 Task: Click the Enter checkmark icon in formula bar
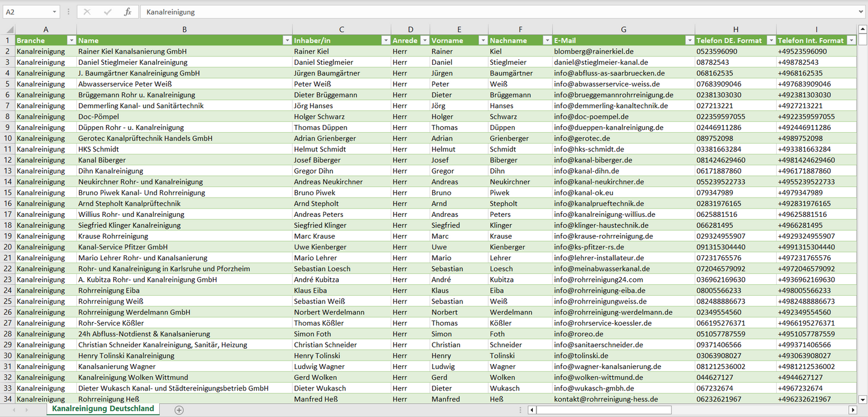coord(108,12)
